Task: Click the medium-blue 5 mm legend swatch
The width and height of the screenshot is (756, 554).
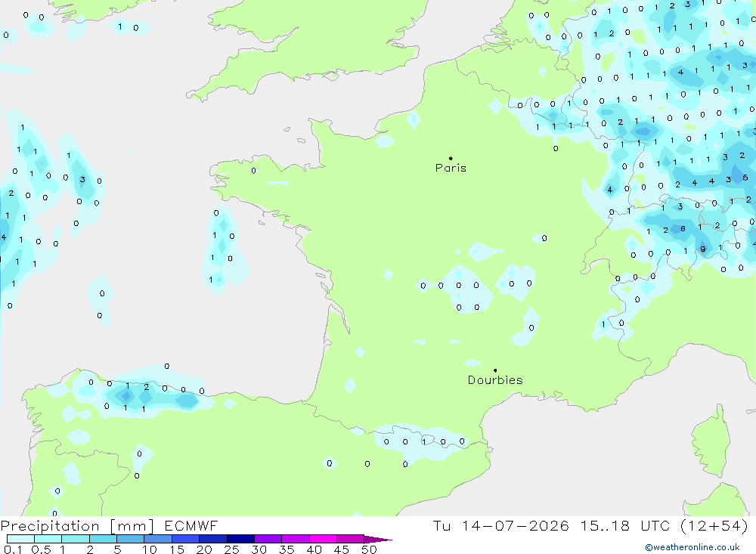Action: tap(130, 539)
